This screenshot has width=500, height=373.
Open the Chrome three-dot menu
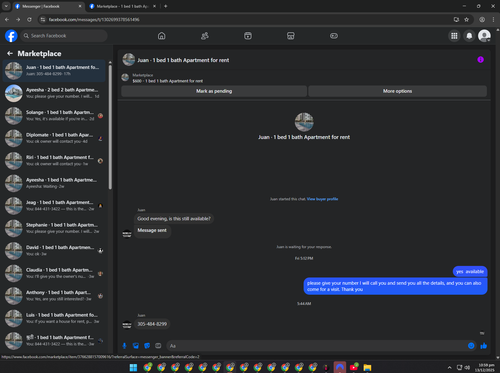[493, 20]
